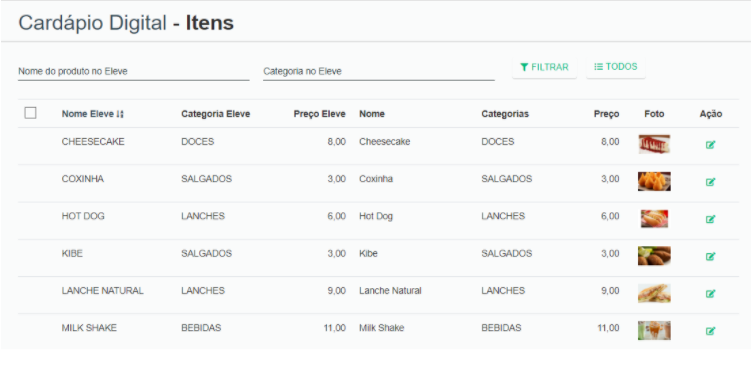
Task: Click the BEBIDAS Categoria Eleve cell
Action: click(x=201, y=328)
